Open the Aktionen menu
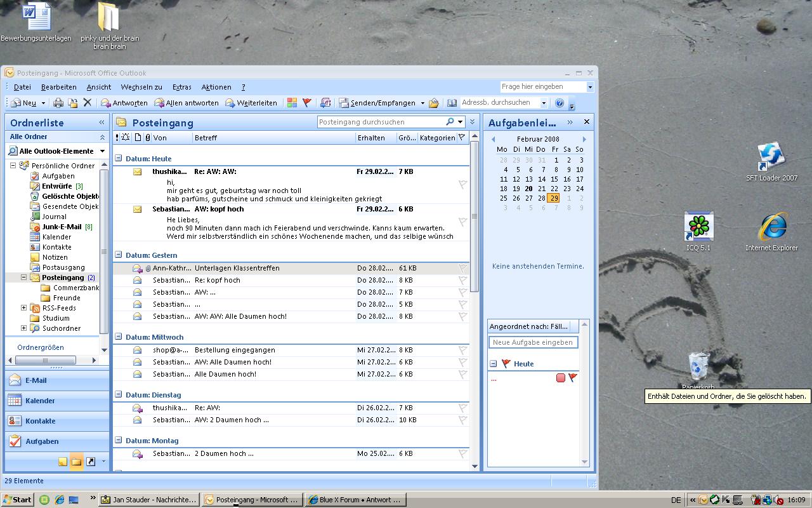 click(x=216, y=87)
